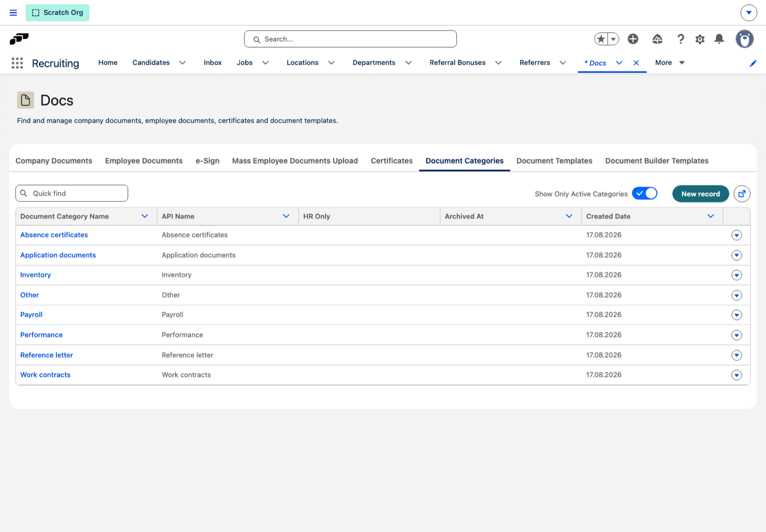Switch to Mass Employee Documents Upload tab

295,161
